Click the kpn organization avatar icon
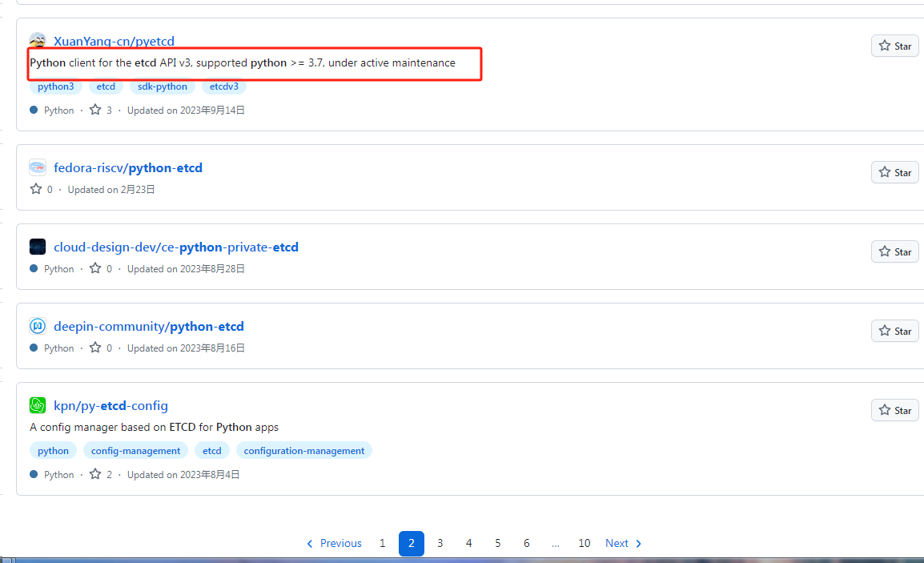The width and height of the screenshot is (924, 563). tap(38, 406)
